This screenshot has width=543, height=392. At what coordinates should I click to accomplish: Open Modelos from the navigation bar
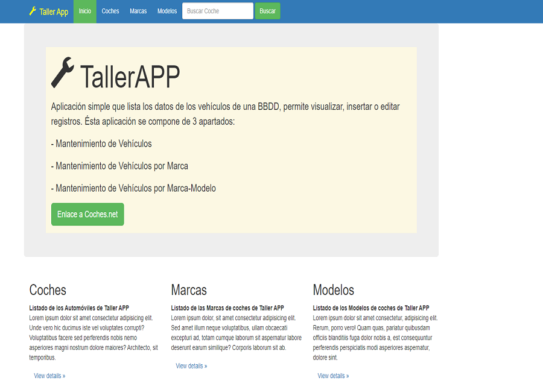(167, 11)
